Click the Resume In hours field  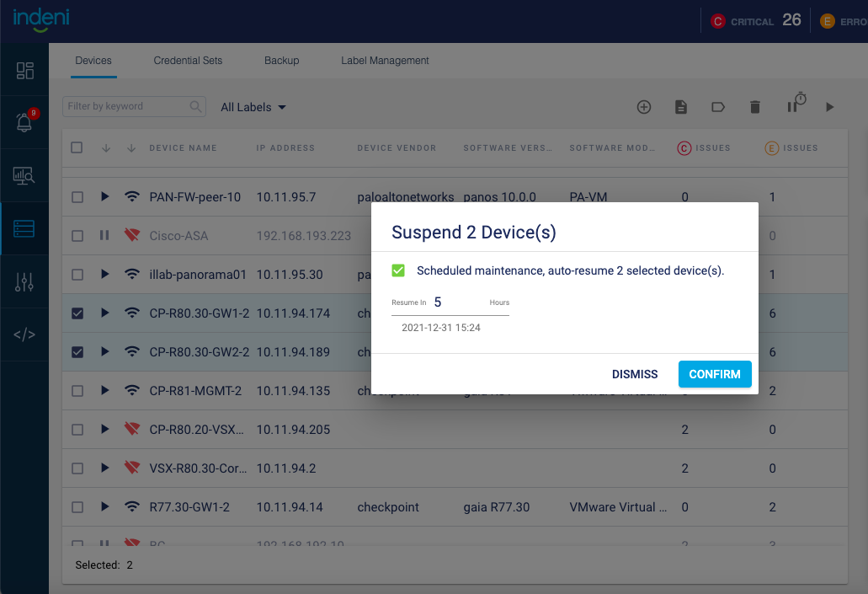(x=450, y=302)
